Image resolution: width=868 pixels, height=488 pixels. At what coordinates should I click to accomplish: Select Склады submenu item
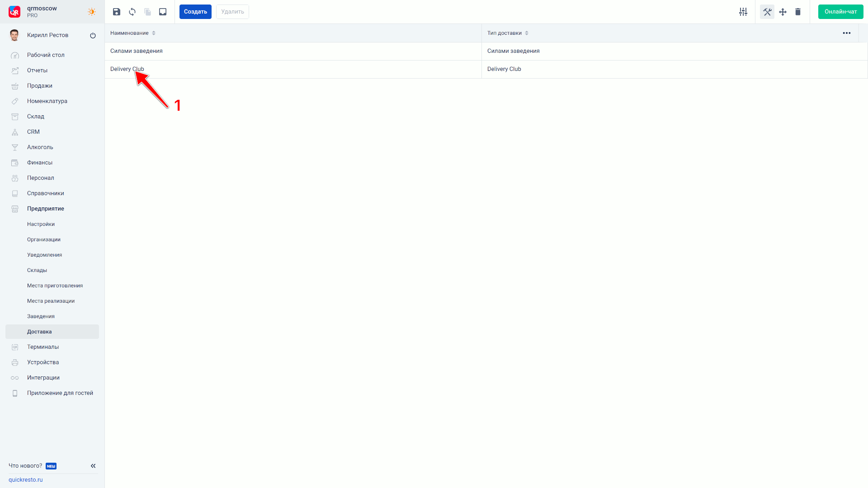37,270
